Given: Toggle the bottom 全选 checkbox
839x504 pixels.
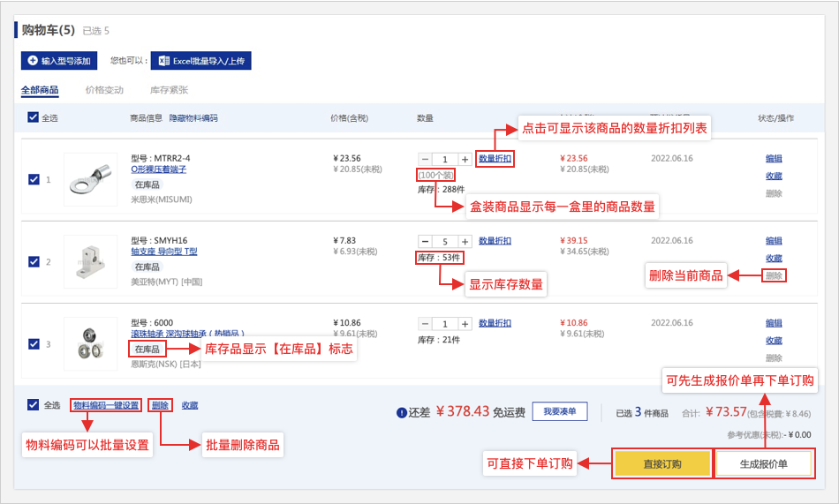Looking at the screenshot, I should coord(34,405).
